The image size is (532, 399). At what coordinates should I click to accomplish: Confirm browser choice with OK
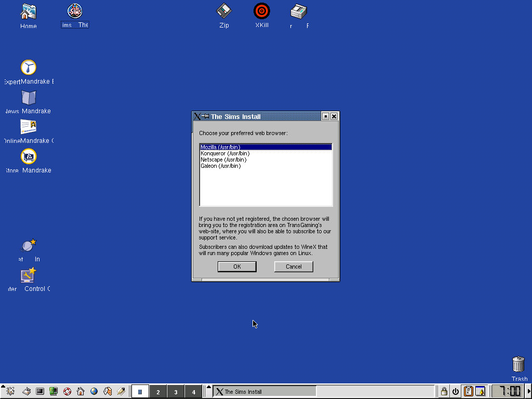pos(237,267)
